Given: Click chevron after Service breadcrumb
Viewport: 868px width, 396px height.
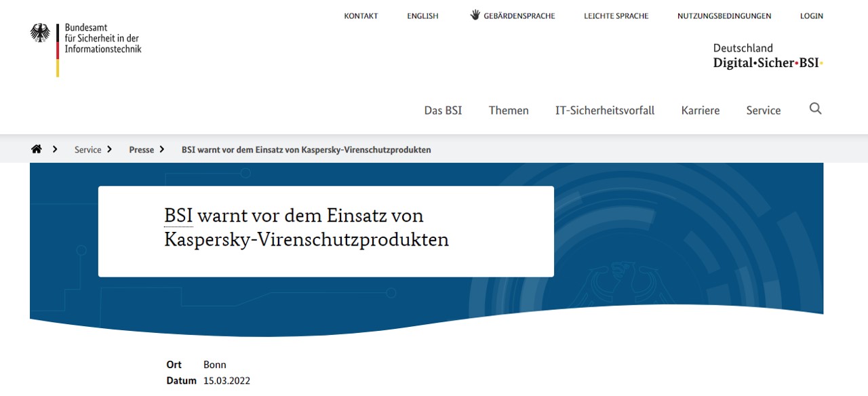Looking at the screenshot, I should [x=109, y=149].
